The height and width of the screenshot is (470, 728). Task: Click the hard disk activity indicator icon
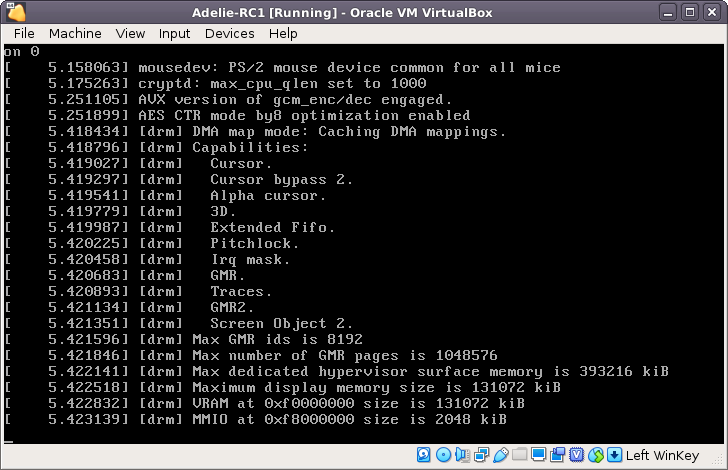pos(423,455)
